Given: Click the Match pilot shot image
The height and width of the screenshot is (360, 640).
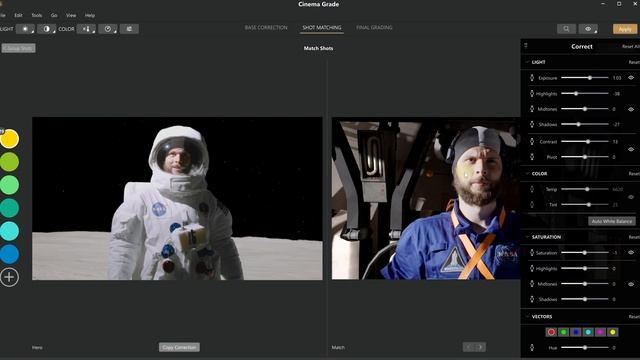Looking at the screenshot, I should point(426,198).
